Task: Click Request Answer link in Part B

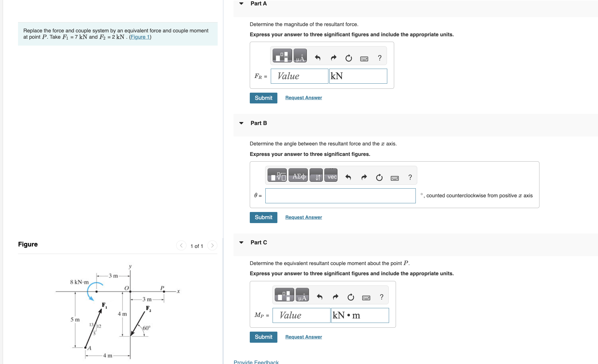Action: pyautogui.click(x=303, y=217)
